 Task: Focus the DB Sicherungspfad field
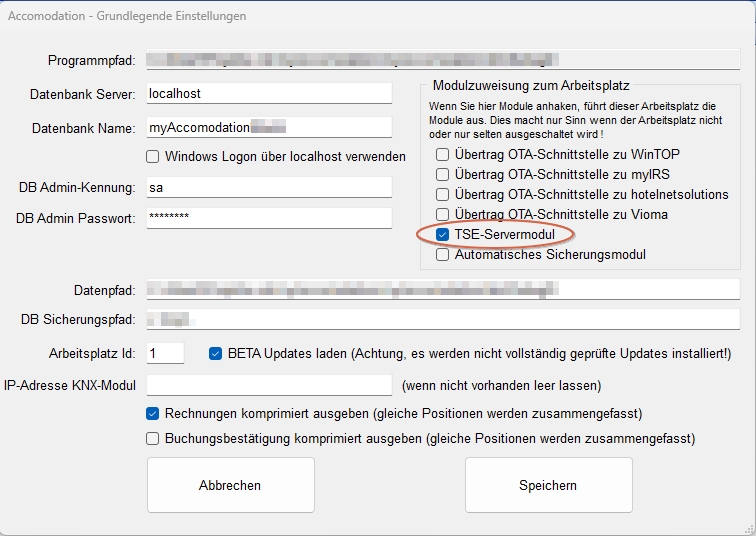pyautogui.click(x=442, y=319)
